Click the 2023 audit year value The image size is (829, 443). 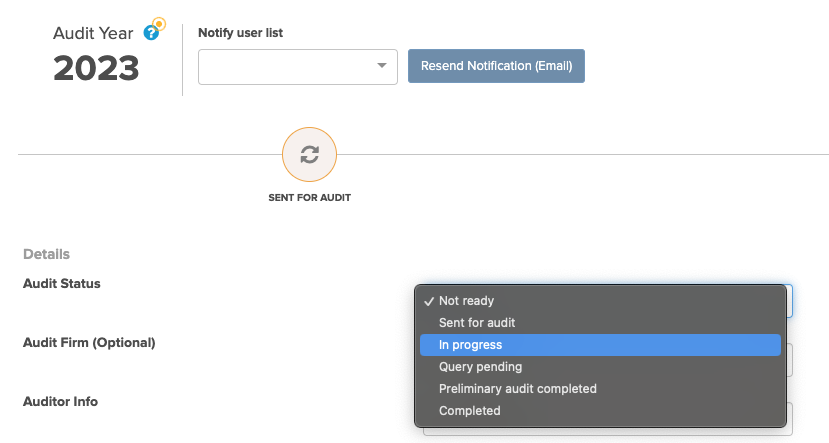(96, 69)
